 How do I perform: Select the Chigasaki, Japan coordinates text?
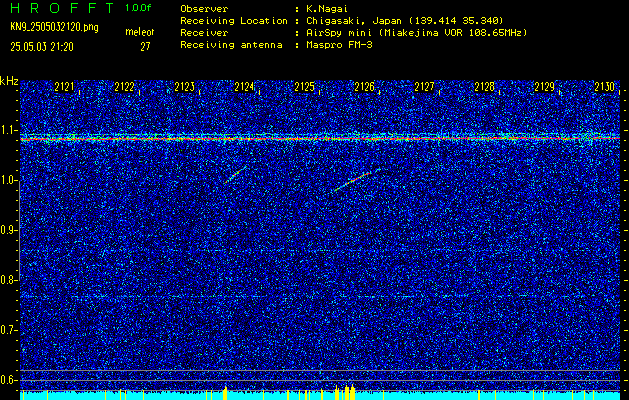click(x=404, y=20)
